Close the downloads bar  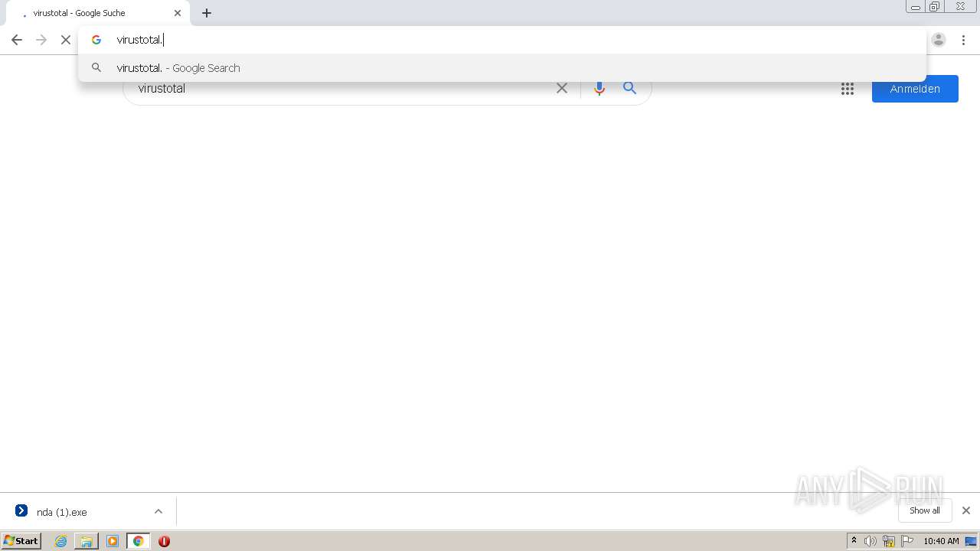966,510
